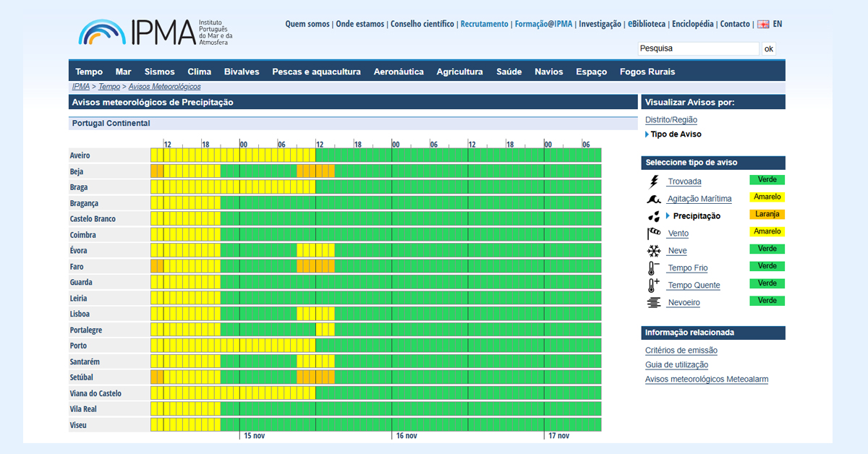The image size is (868, 454).
Task: Click the yellow Amarelo badge beside Vento
Action: point(767,232)
